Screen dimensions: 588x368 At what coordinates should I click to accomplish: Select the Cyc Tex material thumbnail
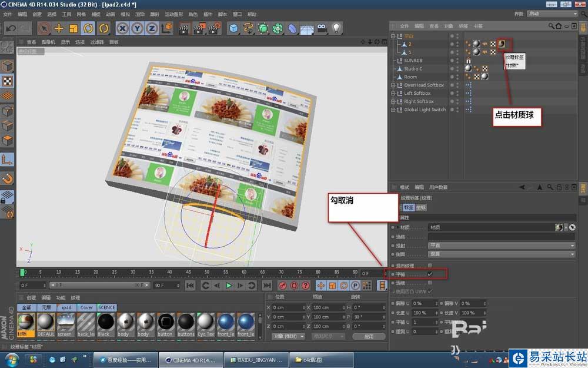(205, 325)
